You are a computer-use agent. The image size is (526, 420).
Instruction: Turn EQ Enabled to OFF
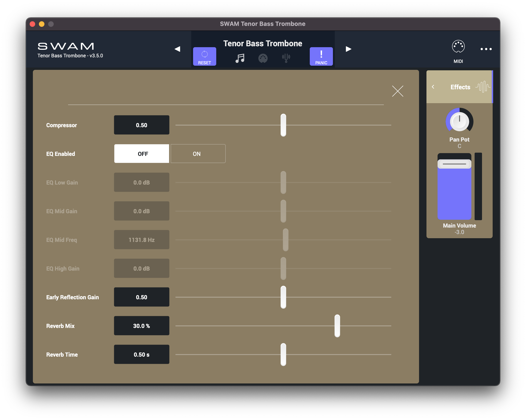click(x=141, y=154)
